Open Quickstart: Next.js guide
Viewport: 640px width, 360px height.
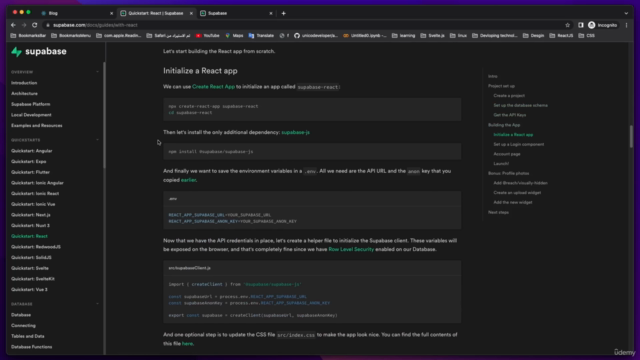(31, 215)
